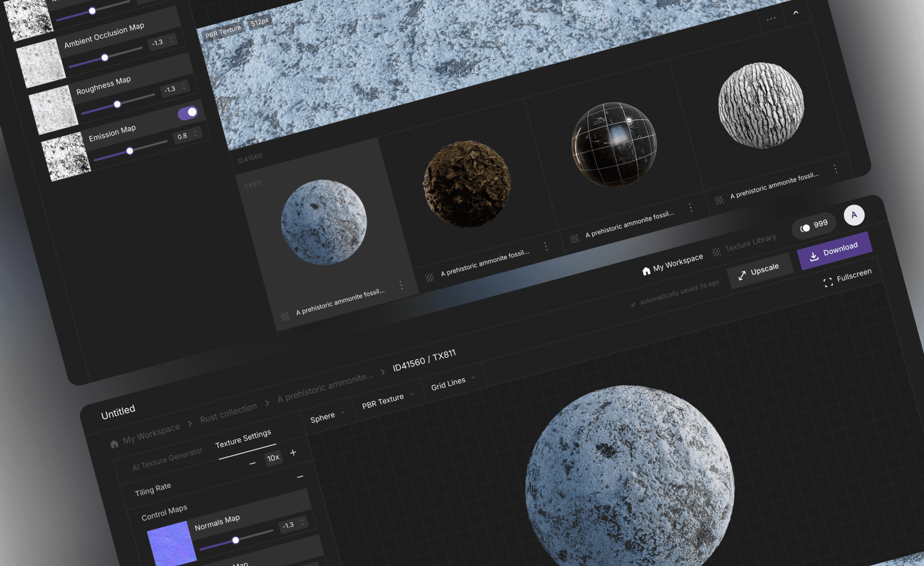Click the download arrow icon

pyautogui.click(x=814, y=256)
